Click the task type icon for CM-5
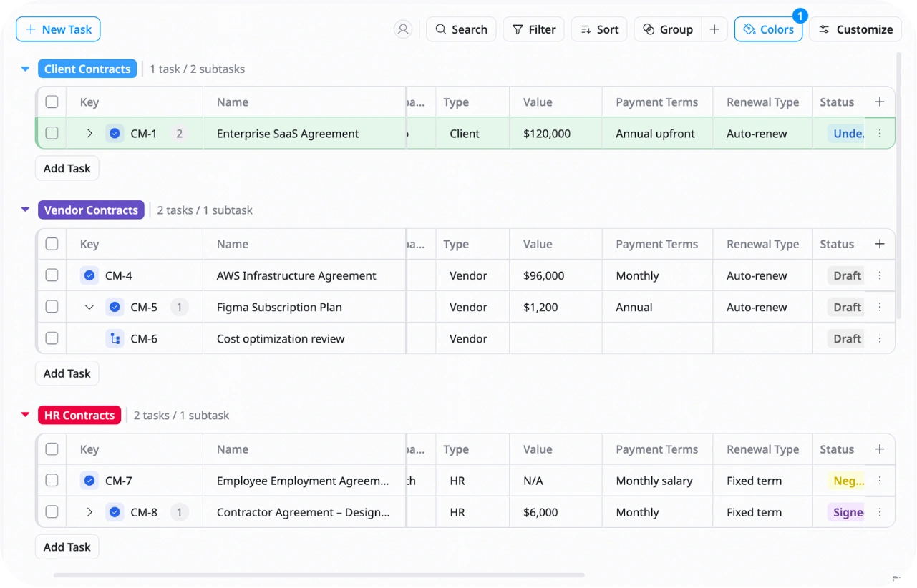Image resolution: width=917 pixels, height=588 pixels. [115, 307]
